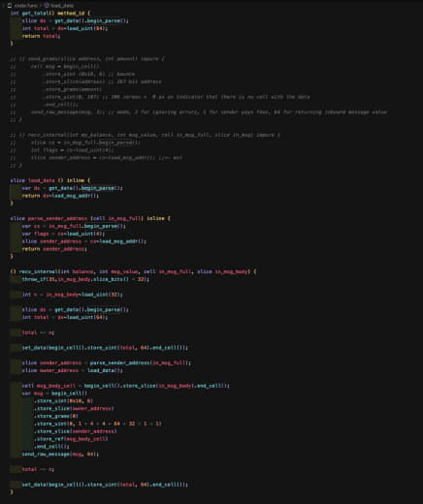
Task: Open the load_data symbol breadcrumb dropdown
Action: (x=62, y=5)
